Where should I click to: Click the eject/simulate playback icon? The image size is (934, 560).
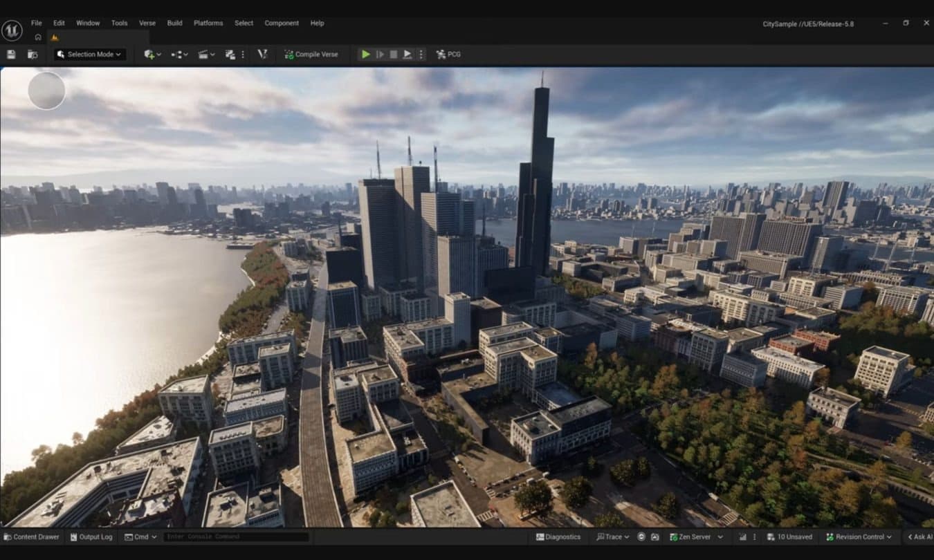coord(408,54)
